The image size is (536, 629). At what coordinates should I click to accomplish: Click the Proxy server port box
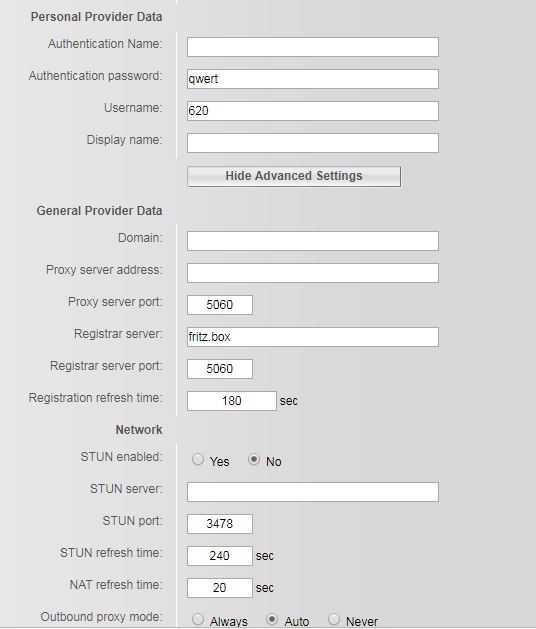pyautogui.click(x=219, y=305)
